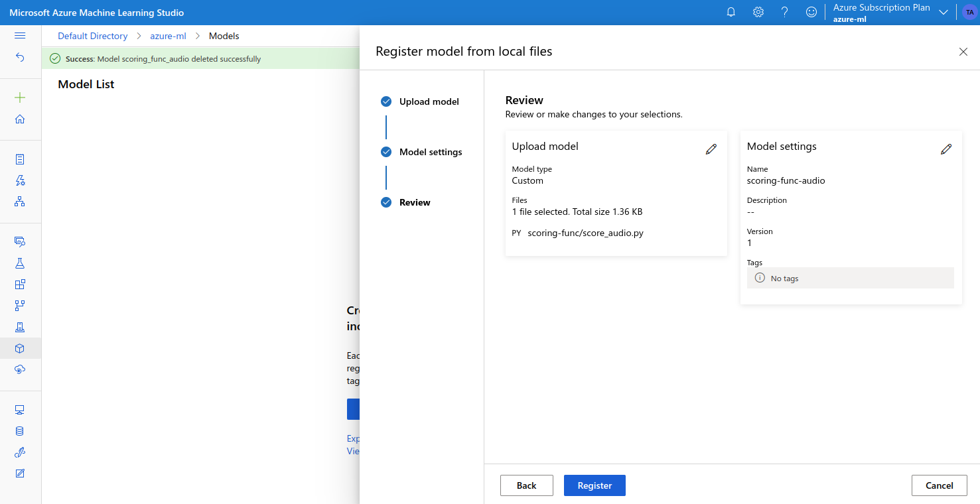Click the Back button

(526, 485)
